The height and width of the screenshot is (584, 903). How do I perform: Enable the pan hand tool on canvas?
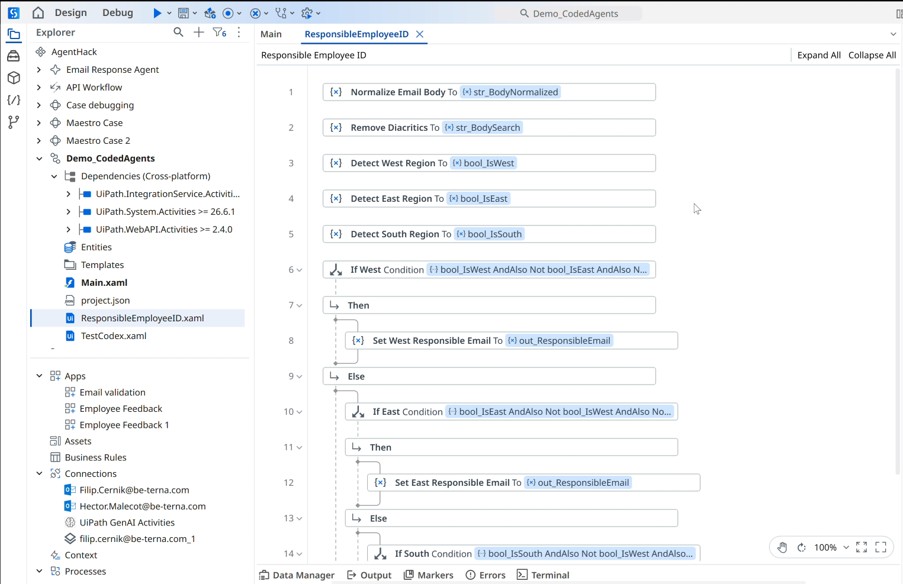[x=781, y=547]
